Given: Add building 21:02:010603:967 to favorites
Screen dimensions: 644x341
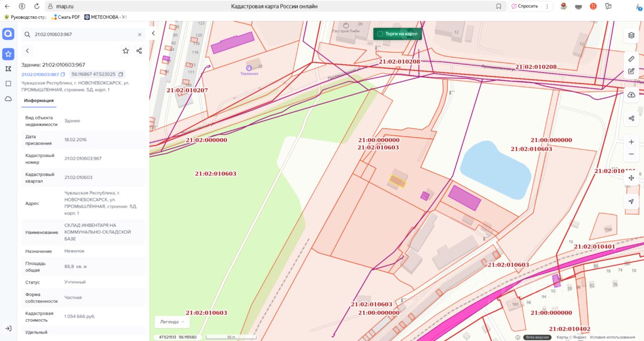Looking at the screenshot, I should (126, 51).
